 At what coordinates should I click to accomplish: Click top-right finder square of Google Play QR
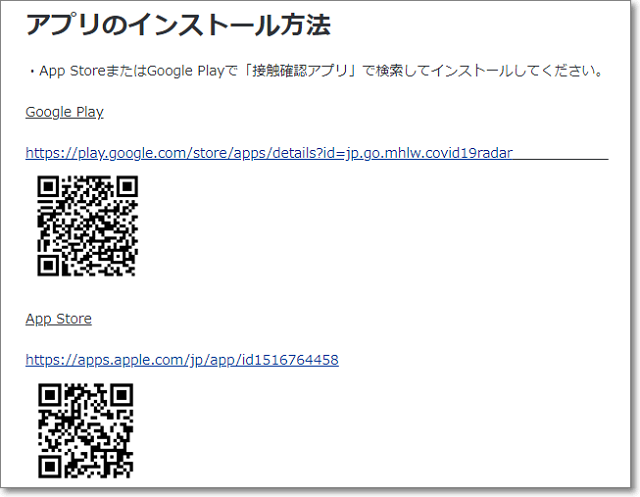coord(126,187)
